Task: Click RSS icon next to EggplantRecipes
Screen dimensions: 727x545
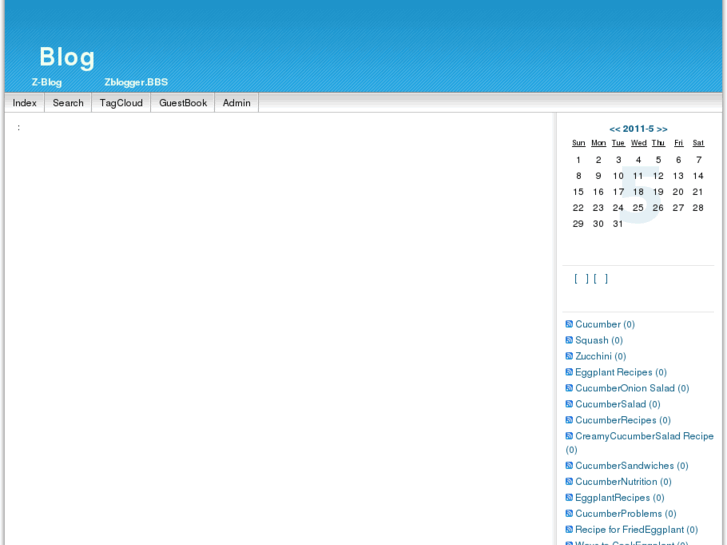Action: coord(569,497)
